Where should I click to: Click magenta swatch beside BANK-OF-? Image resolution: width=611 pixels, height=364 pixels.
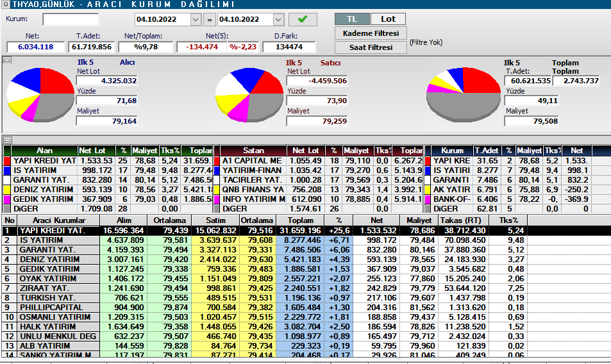click(428, 199)
